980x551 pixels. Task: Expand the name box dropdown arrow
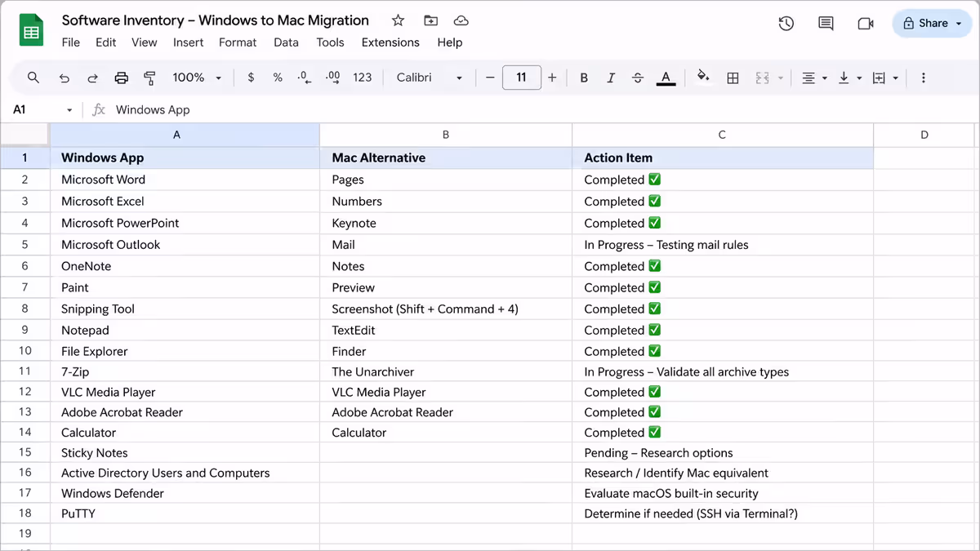tap(69, 110)
